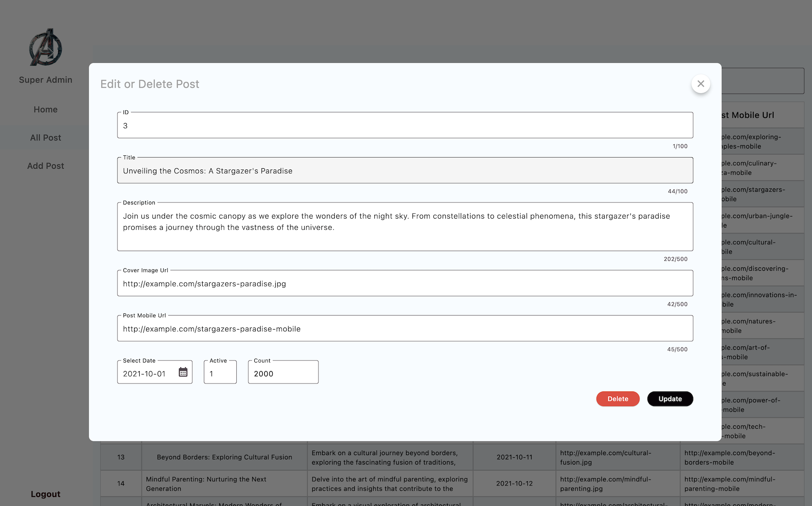Click the Post Mobile Url column header
The width and height of the screenshot is (812, 506).
(762, 115)
